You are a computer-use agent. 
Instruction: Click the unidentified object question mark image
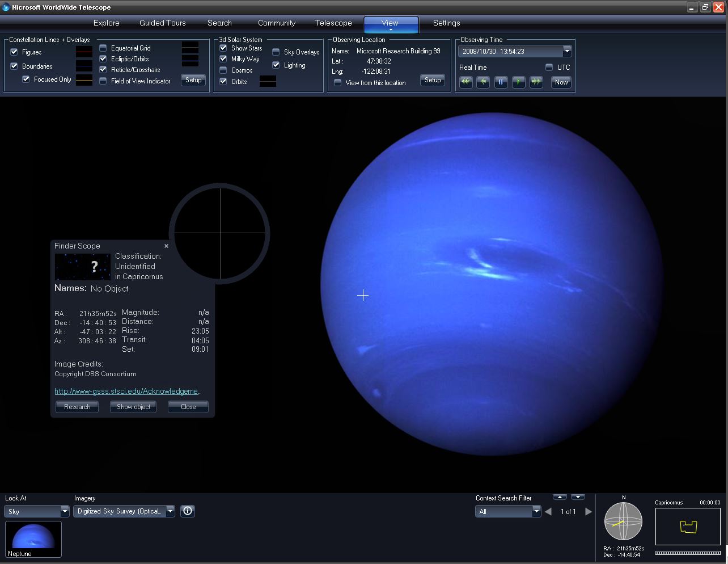[83, 267]
